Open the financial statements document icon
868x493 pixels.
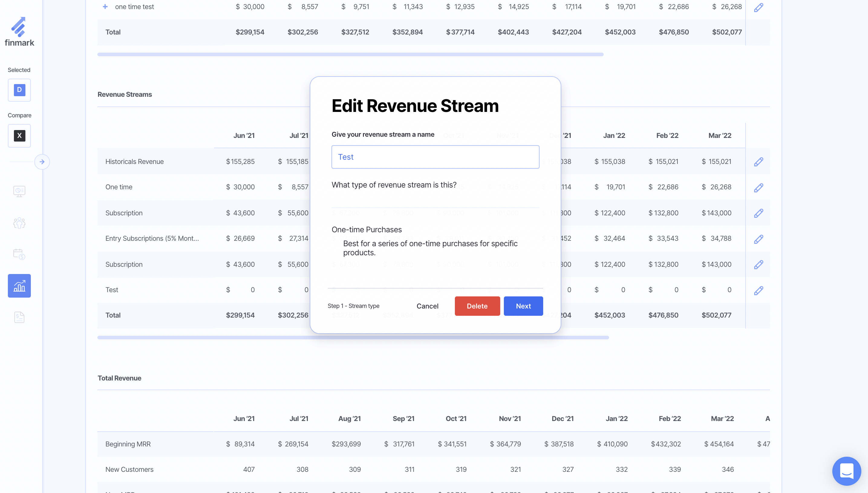pyautogui.click(x=19, y=317)
